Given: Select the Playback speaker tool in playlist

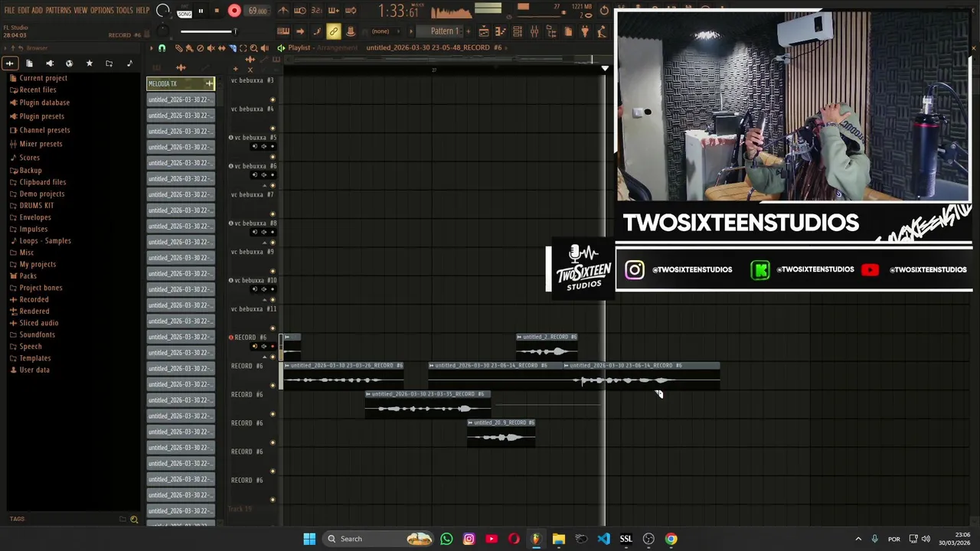Looking at the screenshot, I should 264,47.
